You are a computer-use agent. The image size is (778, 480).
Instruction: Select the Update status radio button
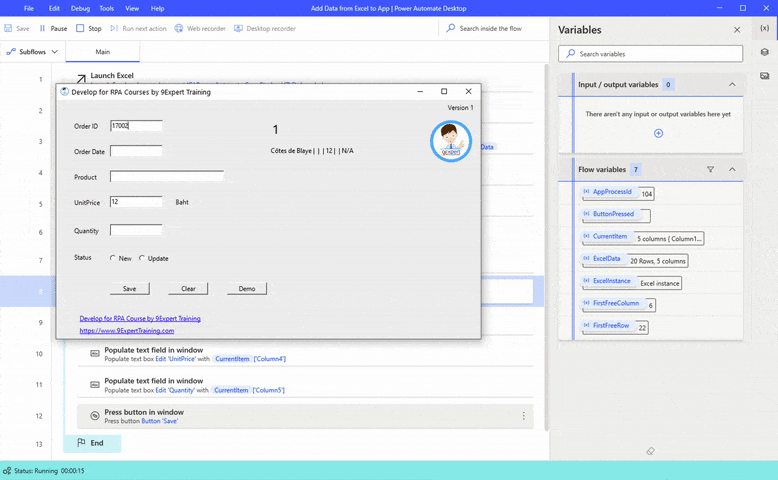142,258
